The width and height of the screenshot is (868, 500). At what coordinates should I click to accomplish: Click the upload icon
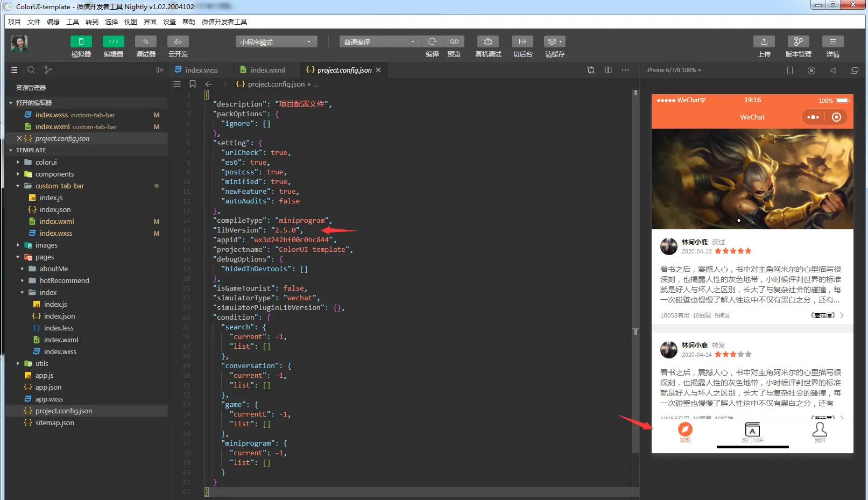764,41
